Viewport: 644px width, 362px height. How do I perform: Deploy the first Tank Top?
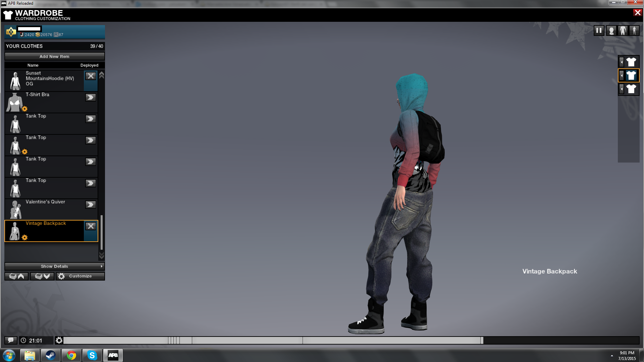coord(91,119)
